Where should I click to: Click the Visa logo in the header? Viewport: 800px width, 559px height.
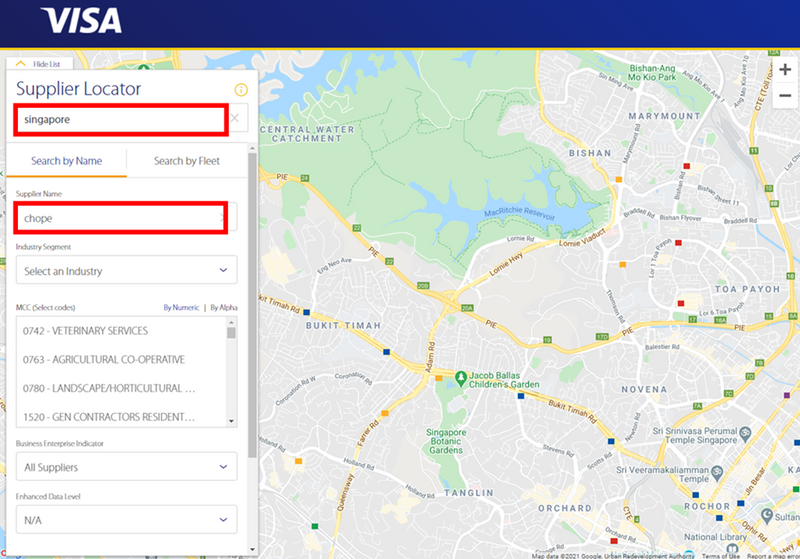coord(81,20)
